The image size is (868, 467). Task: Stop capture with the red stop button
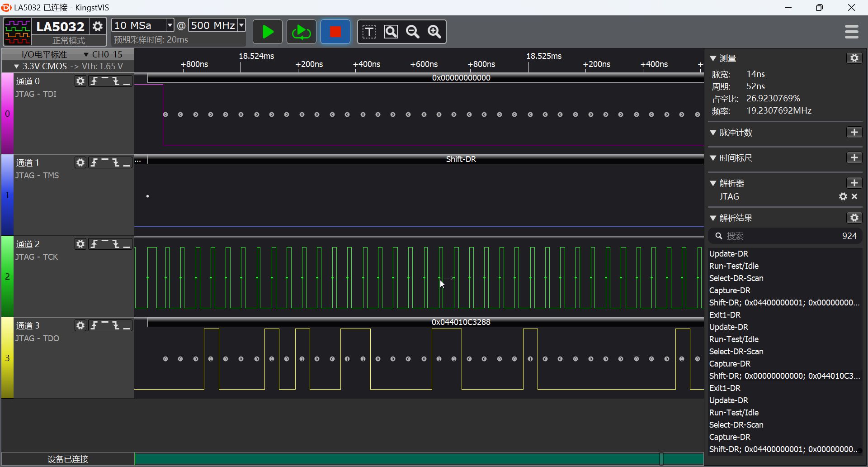(335, 32)
